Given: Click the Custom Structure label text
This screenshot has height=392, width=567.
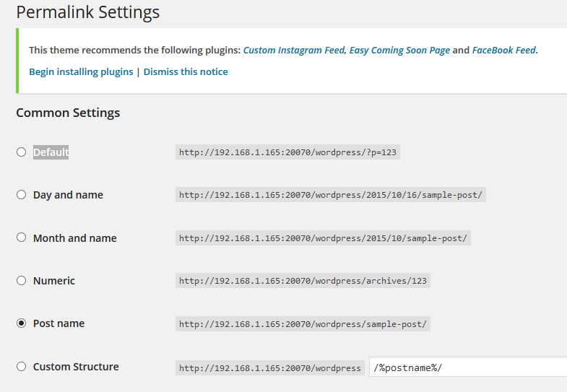Looking at the screenshot, I should coord(76,367).
